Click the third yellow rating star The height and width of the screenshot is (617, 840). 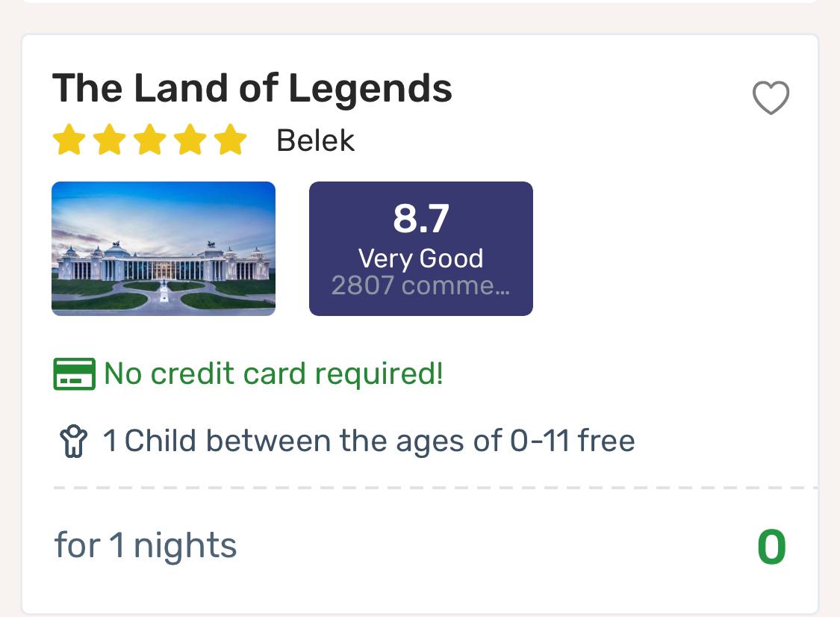pyautogui.click(x=149, y=140)
